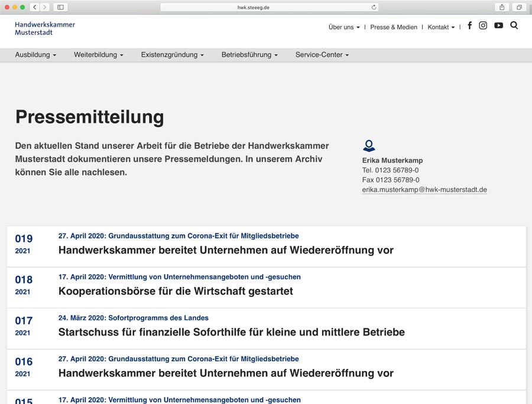The height and width of the screenshot is (404, 532).
Task: Open the YouTube channel icon
Action: 498,25
